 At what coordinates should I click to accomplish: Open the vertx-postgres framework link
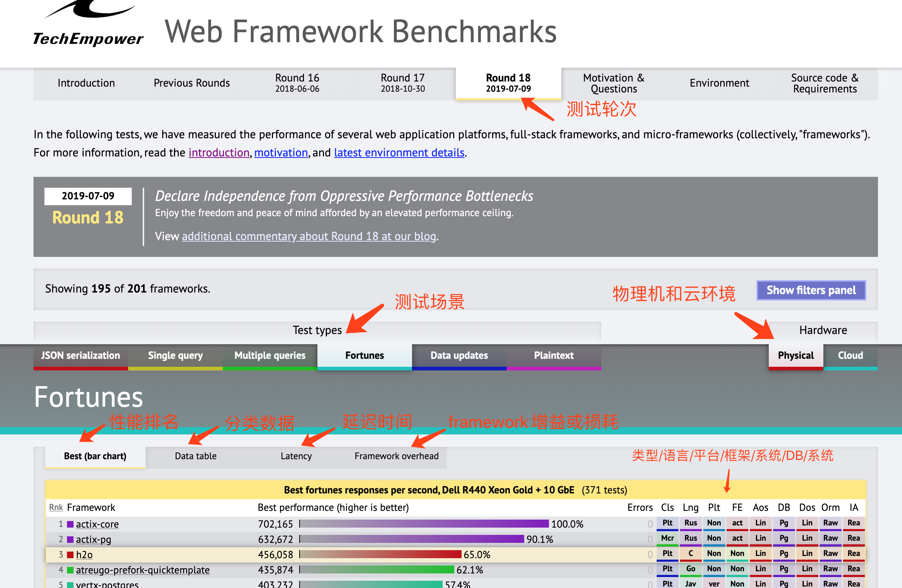pos(107,584)
